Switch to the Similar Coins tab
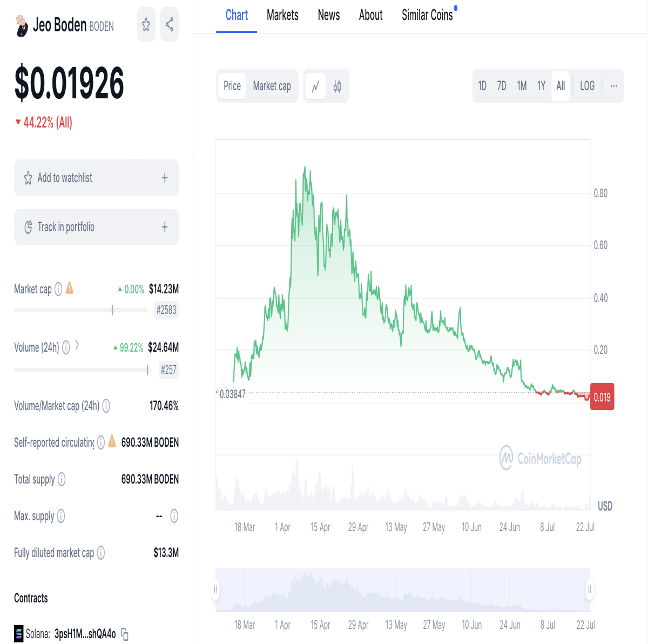 (427, 15)
